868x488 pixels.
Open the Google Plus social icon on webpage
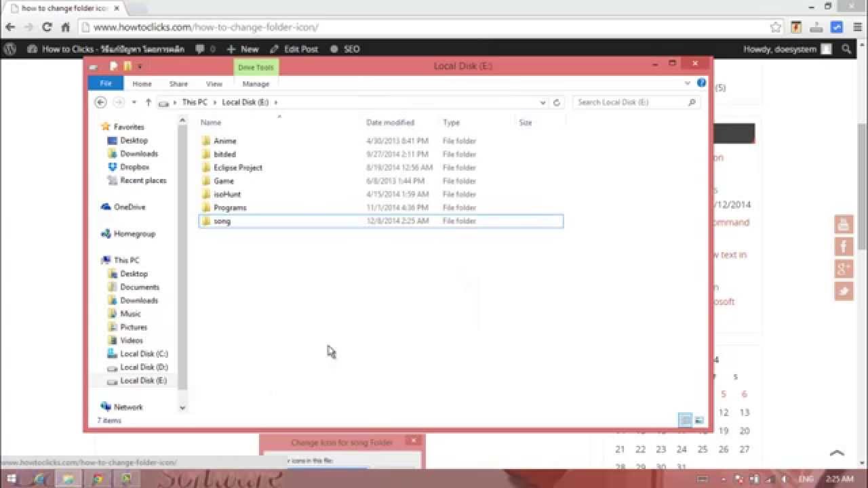coord(844,269)
